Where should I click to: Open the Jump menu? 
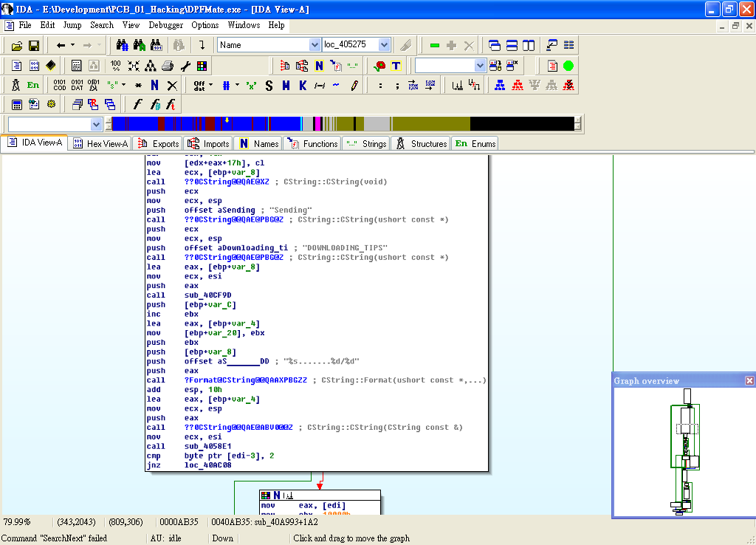pyautogui.click(x=72, y=25)
